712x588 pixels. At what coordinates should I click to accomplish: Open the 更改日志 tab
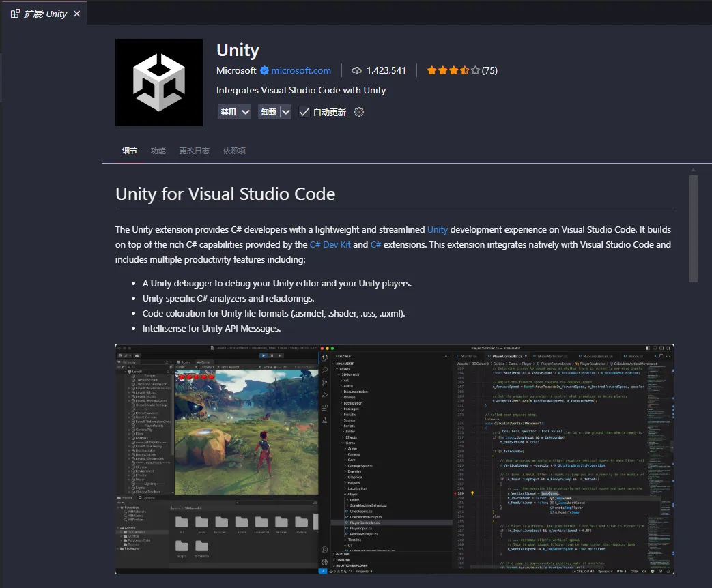tap(194, 151)
